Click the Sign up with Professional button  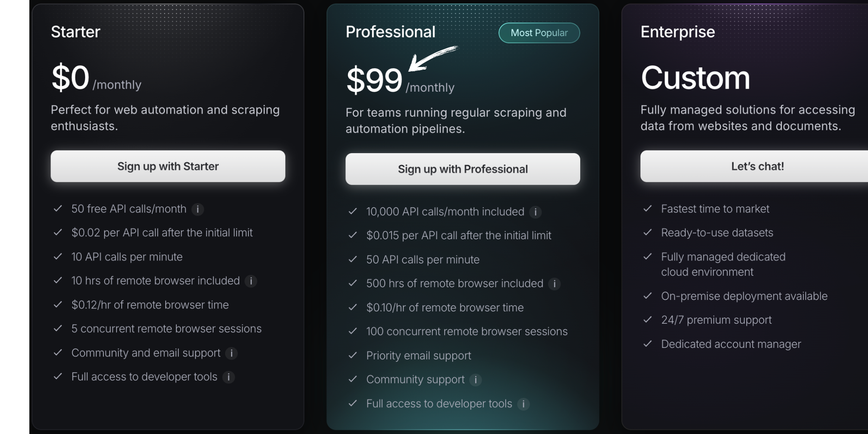click(x=463, y=169)
